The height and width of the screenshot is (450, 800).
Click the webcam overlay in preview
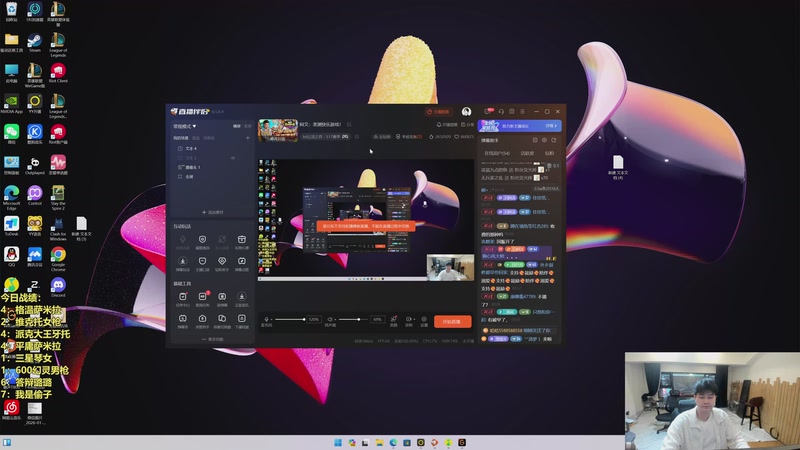pos(450,267)
